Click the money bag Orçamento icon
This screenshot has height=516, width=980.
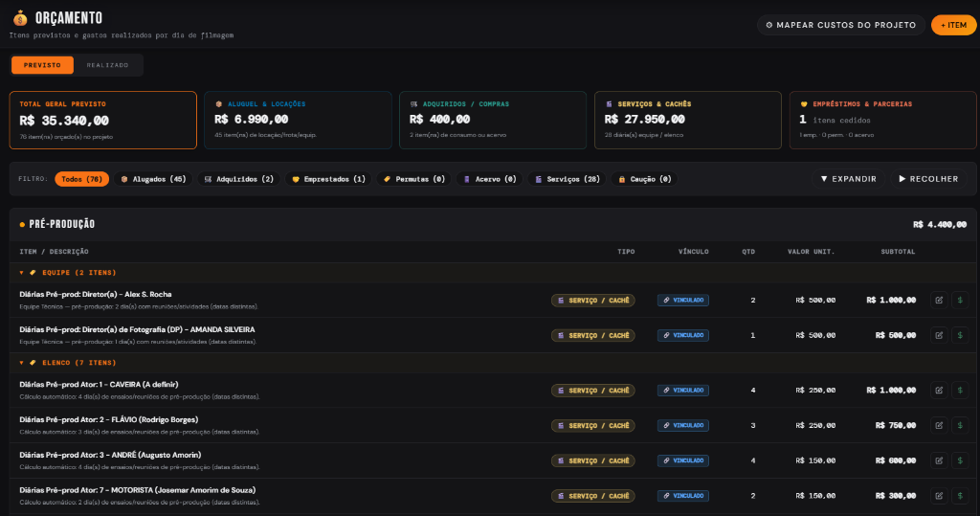(x=20, y=18)
